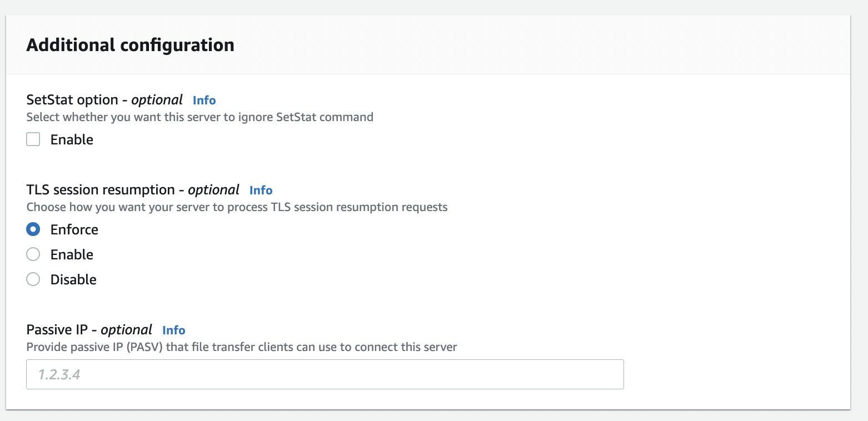Click the Disable option label text
This screenshot has width=868, height=421.
[73, 279]
